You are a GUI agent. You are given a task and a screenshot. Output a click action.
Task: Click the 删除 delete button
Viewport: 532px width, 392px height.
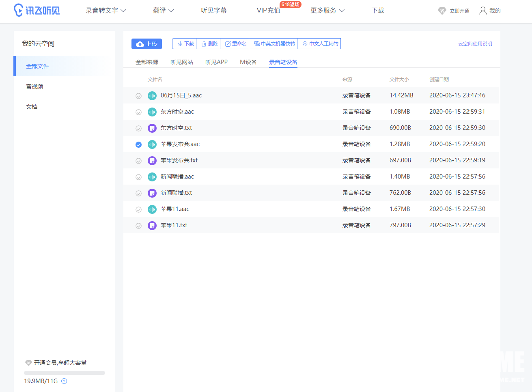(208, 44)
